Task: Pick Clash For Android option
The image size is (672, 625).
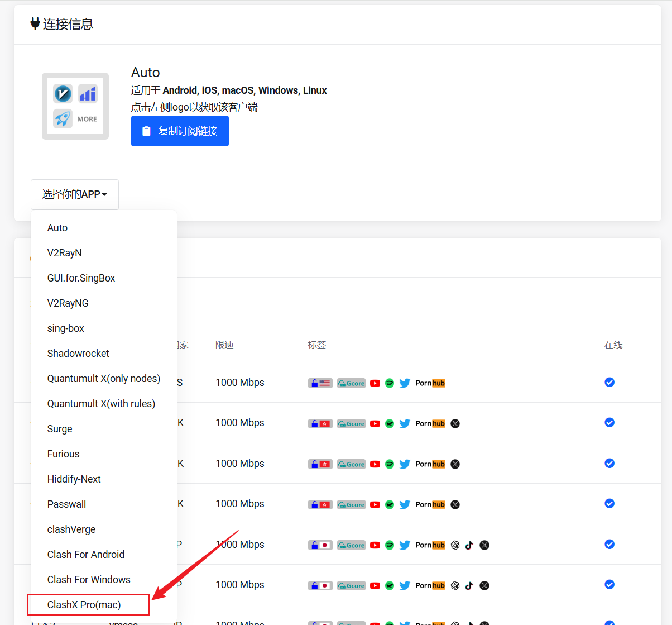Action: tap(104, 555)
